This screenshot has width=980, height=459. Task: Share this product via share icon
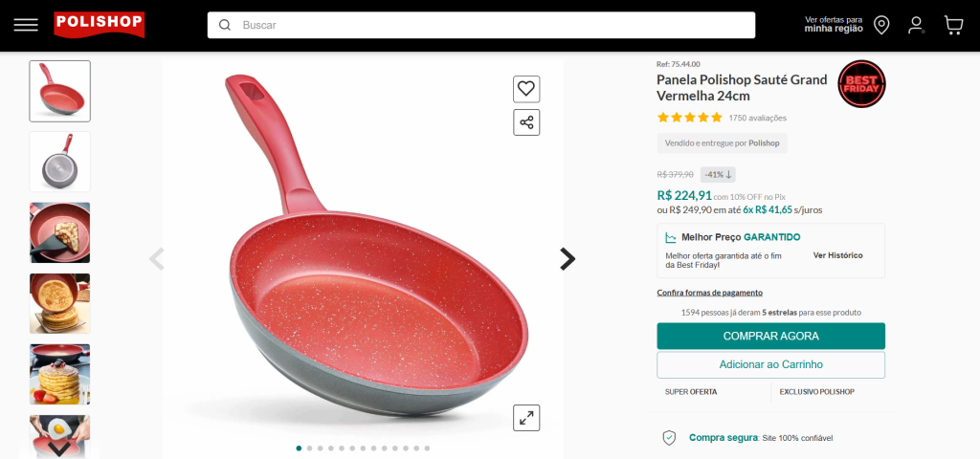[526, 122]
